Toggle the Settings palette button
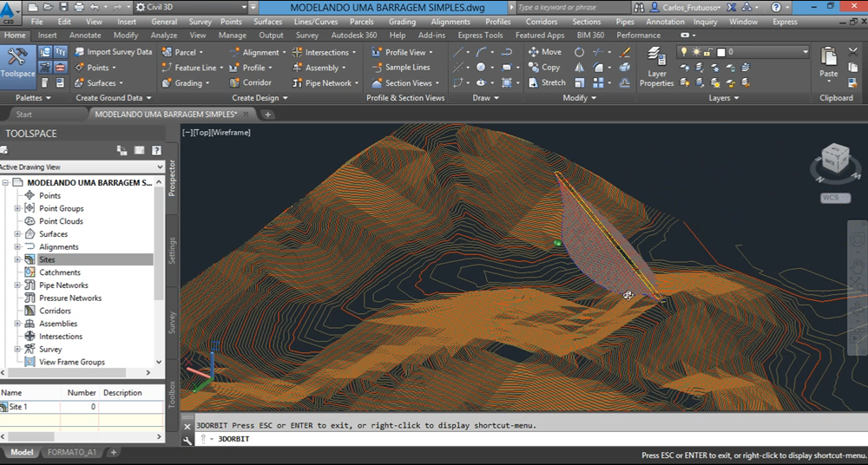This screenshot has width=868, height=465. 172,250
